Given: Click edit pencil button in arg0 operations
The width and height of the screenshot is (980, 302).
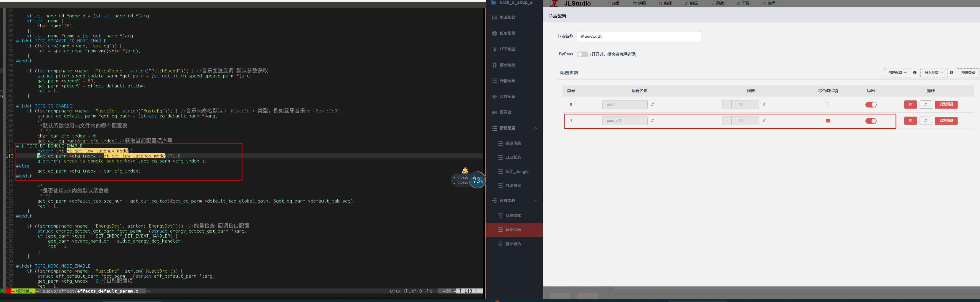Looking at the screenshot, I should (925, 104).
